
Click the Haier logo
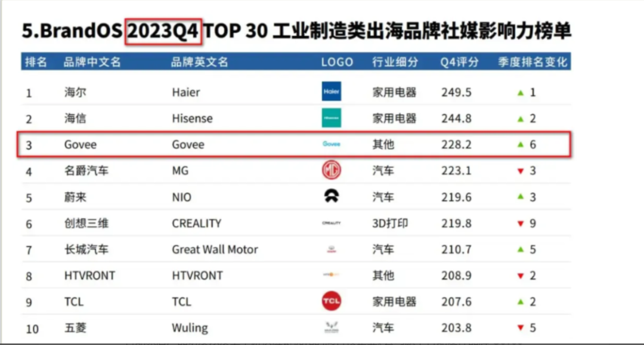click(330, 91)
